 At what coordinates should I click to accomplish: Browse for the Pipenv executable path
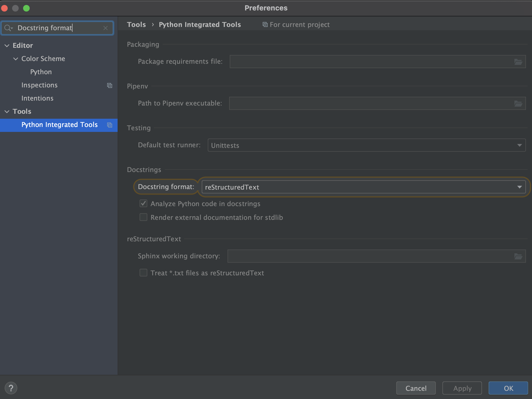click(518, 103)
